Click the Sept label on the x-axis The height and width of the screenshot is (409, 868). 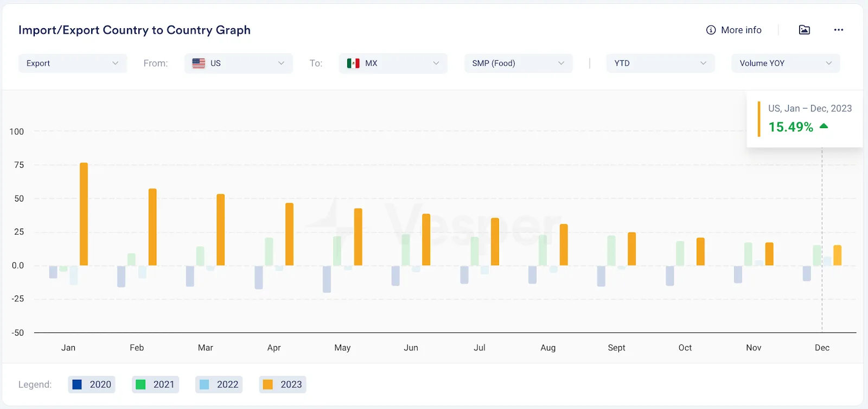tap(617, 348)
